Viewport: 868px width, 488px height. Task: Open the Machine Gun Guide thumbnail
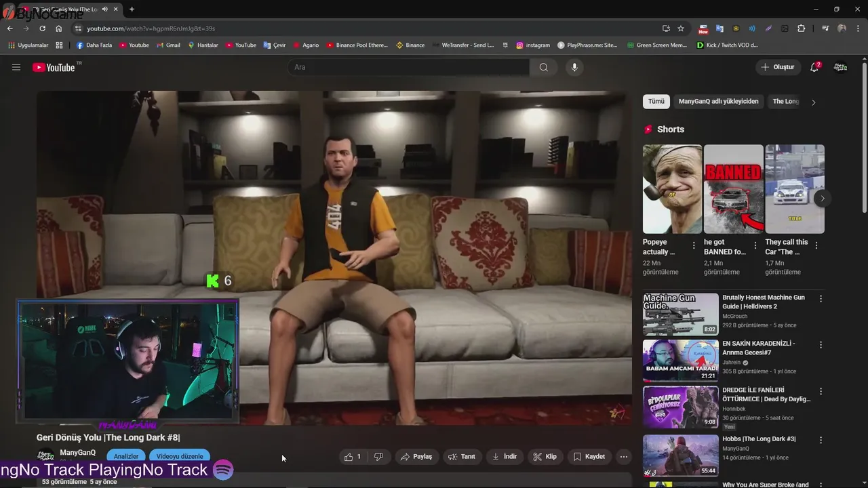(x=680, y=314)
